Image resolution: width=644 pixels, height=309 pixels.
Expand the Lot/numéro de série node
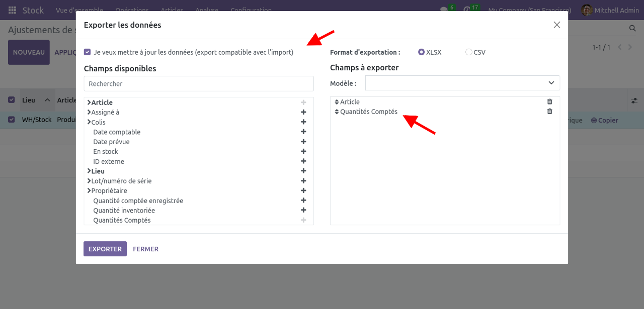click(x=89, y=181)
